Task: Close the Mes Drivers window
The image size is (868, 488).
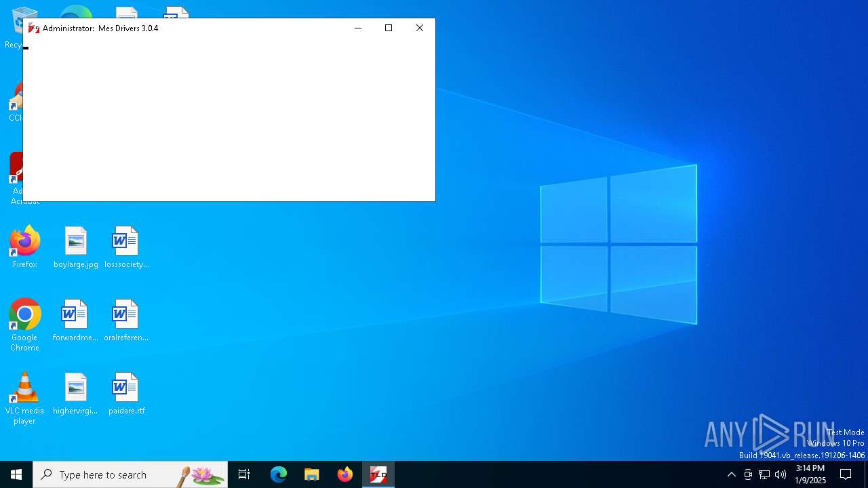Action: (x=420, y=28)
